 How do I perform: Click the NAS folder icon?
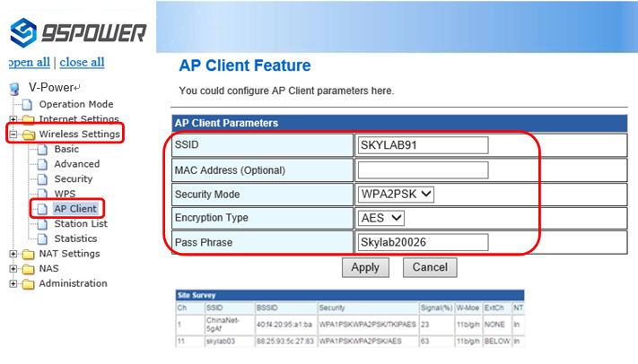click(28, 269)
